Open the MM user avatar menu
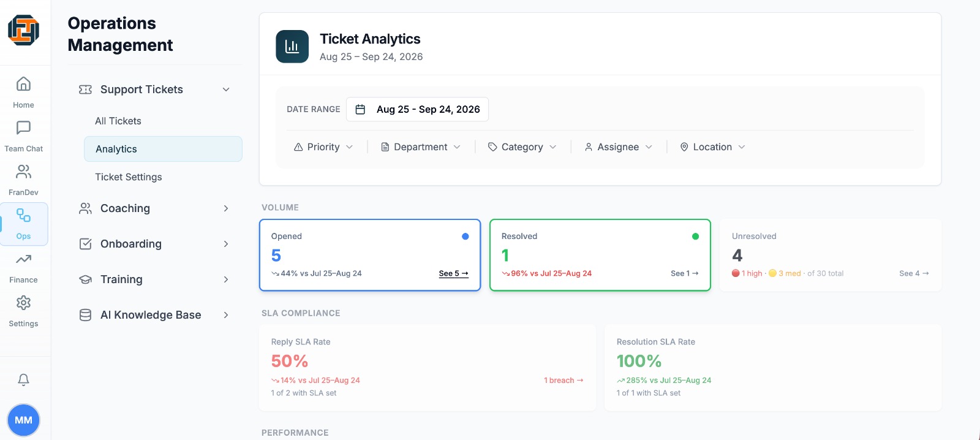The width and height of the screenshot is (980, 440). tap(23, 420)
